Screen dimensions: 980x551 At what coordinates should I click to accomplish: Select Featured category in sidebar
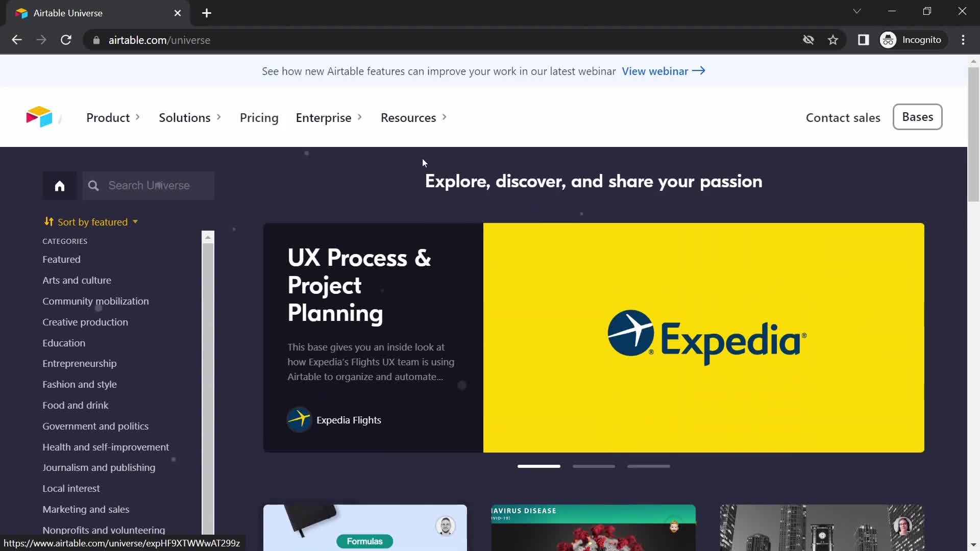61,258
